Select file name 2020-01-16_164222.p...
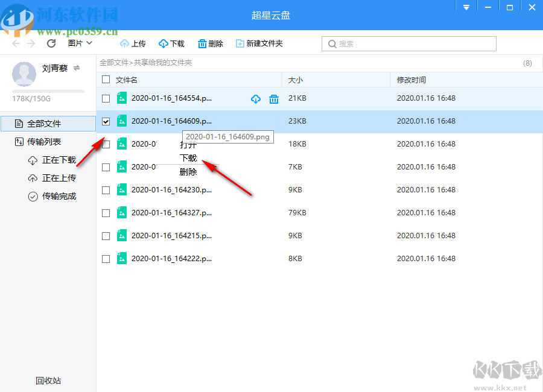Image resolution: width=543 pixels, height=392 pixels. coord(172,258)
